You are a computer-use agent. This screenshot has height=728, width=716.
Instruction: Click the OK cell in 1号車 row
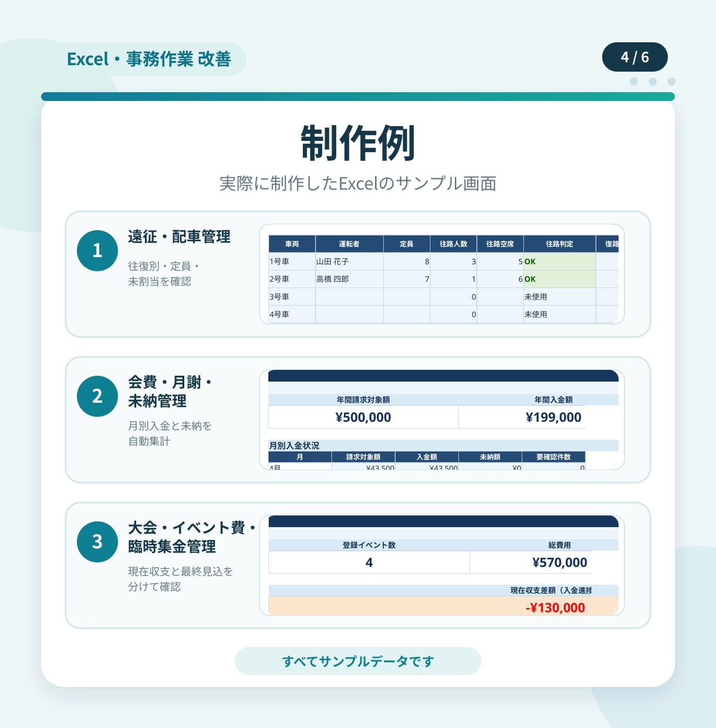point(559,261)
